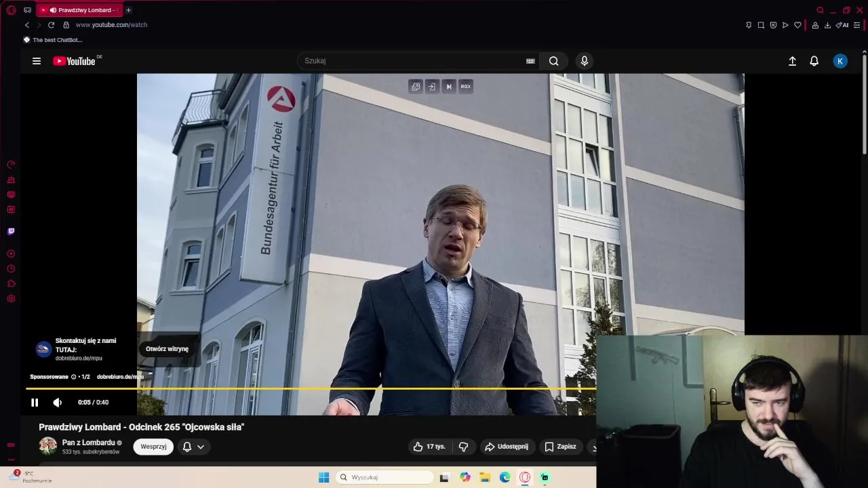
Task: Go forward to the next page
Action: pos(39,25)
